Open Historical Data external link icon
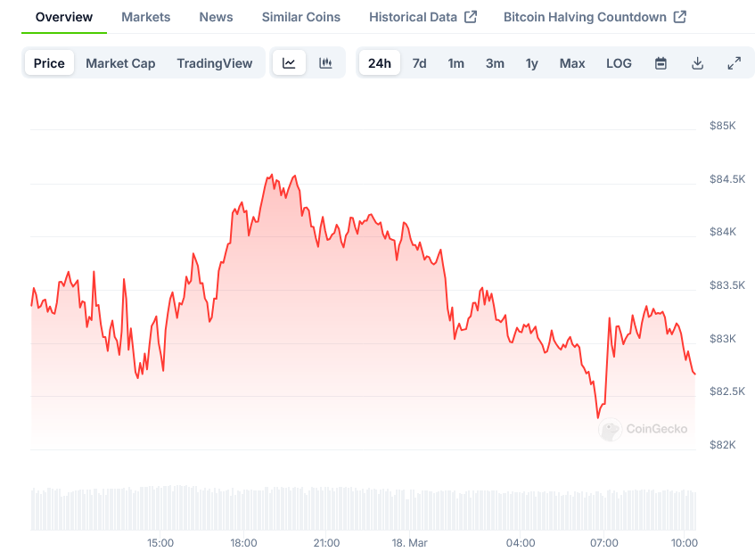The height and width of the screenshot is (560, 755). 471,17
